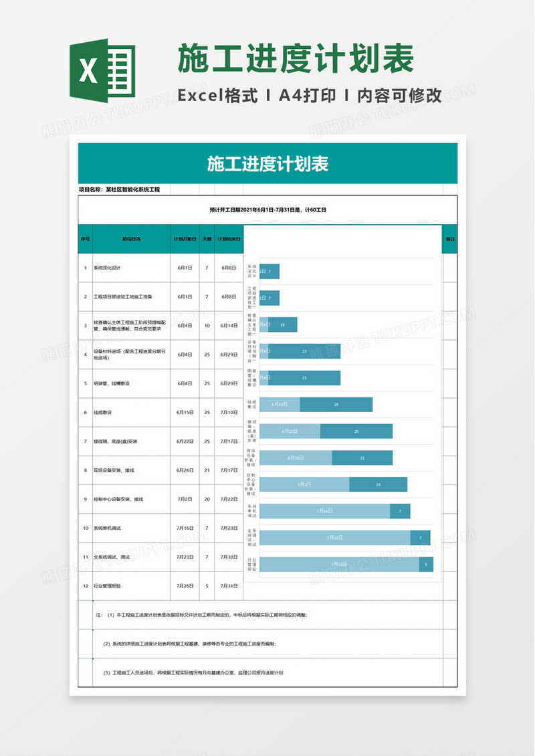The width and height of the screenshot is (535, 756).
Task: Select start date 7月16日 in row 10
Action: (x=185, y=529)
